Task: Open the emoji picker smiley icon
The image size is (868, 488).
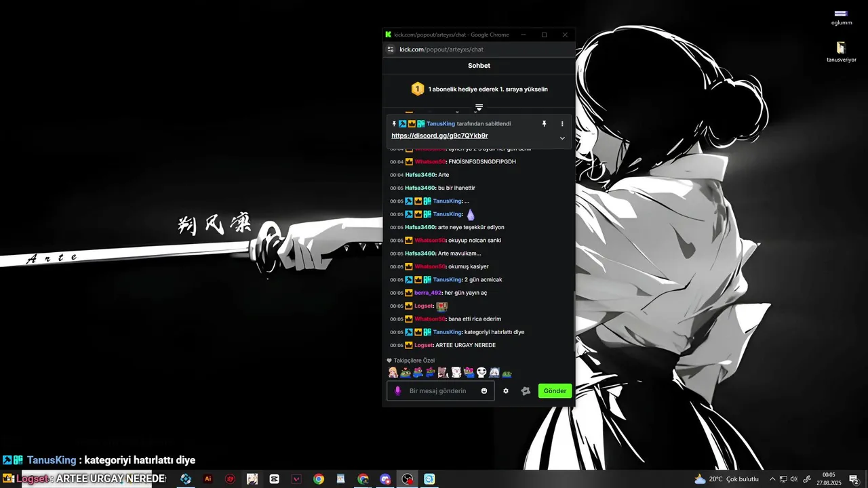Action: 484,391
